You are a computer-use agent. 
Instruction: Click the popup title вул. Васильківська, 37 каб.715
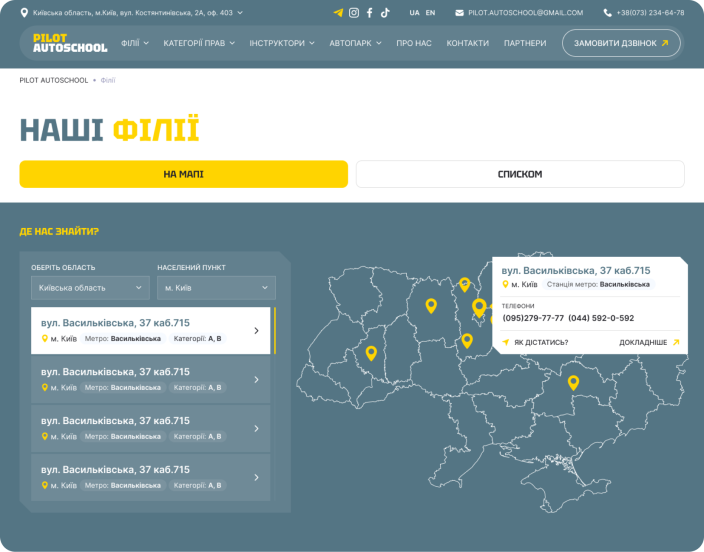576,270
